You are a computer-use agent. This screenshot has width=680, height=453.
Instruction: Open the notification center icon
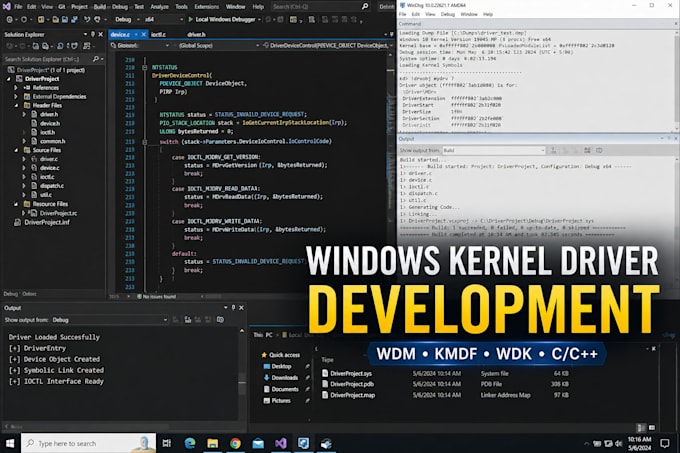[665, 443]
